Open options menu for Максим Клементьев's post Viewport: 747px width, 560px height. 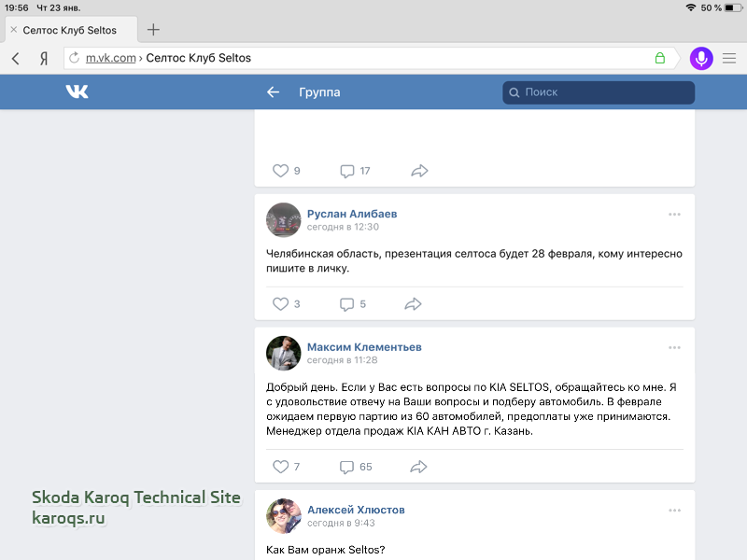pos(674,348)
